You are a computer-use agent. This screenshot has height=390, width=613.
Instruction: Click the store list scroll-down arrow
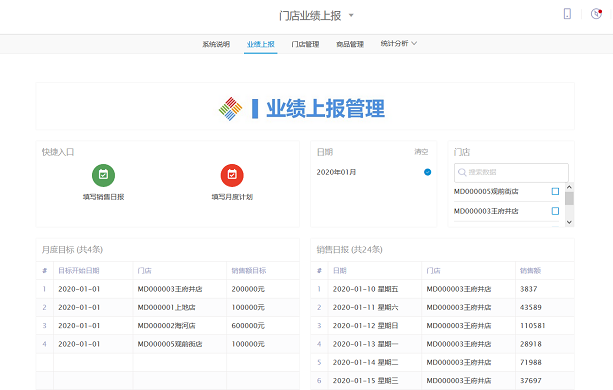point(569,222)
